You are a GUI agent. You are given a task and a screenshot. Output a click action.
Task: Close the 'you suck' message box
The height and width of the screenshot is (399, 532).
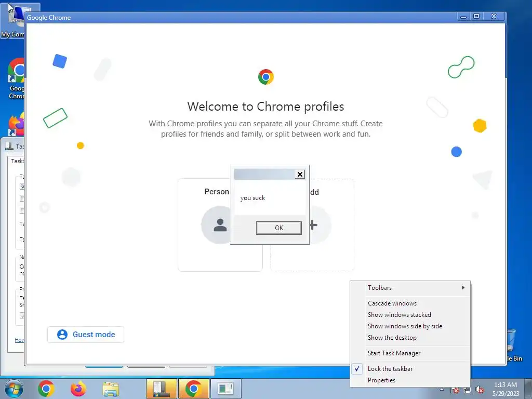click(300, 174)
